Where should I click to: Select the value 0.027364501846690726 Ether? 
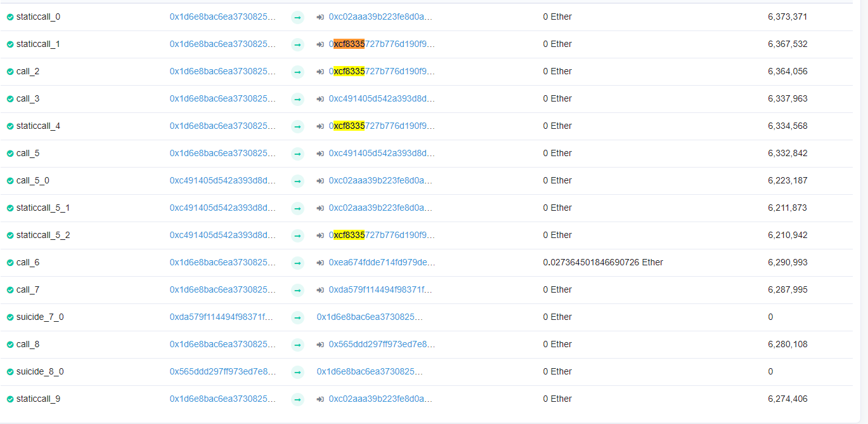point(603,263)
